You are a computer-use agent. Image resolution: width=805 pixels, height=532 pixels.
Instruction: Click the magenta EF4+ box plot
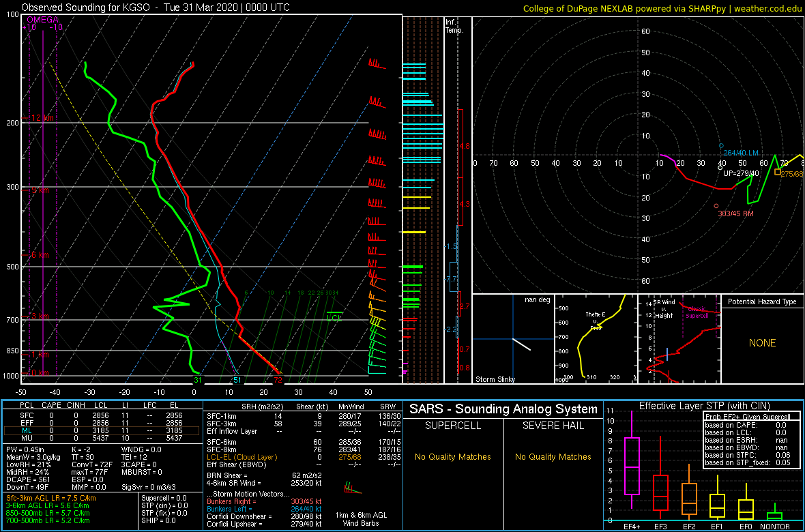[x=631, y=462]
